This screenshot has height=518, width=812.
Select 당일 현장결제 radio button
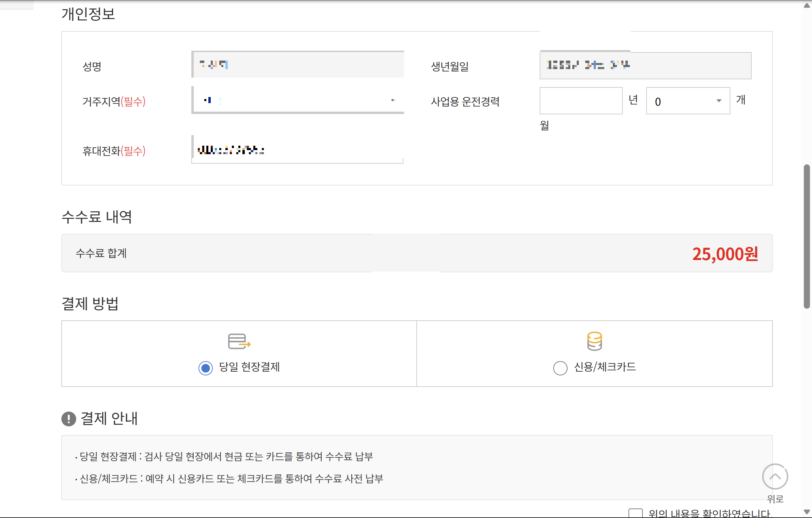(206, 368)
